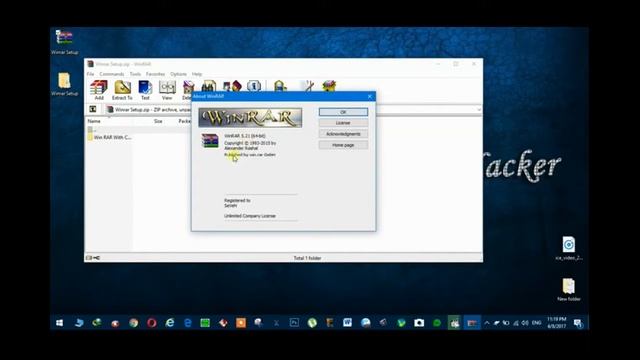Open Internet Explorer from the taskbar
Viewport: 640px width, 360px height.
170,323
